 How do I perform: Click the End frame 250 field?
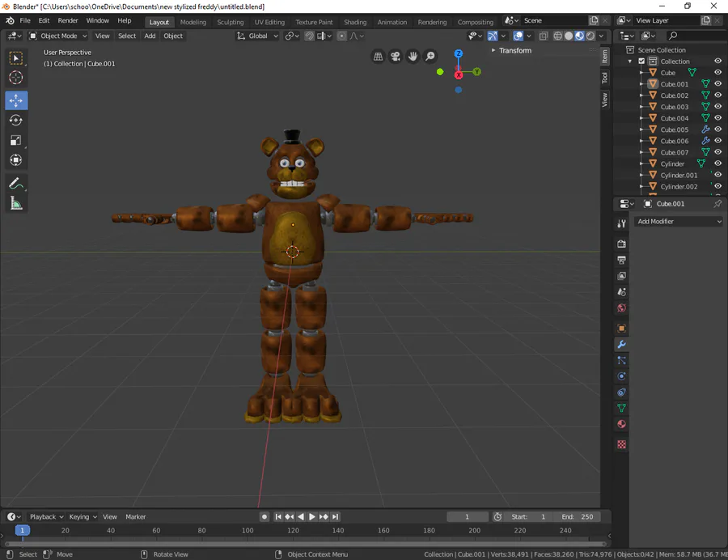[x=577, y=517]
